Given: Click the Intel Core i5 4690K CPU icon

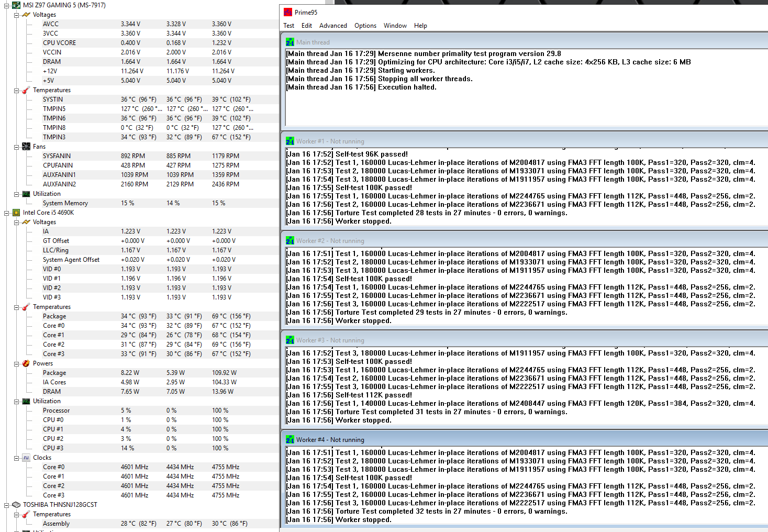Looking at the screenshot, I should click(x=16, y=213).
